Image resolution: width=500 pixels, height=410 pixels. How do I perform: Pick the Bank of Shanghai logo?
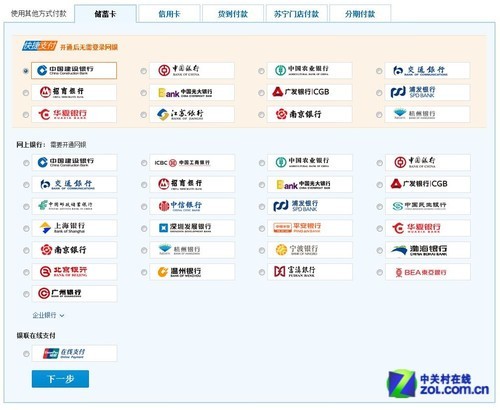[74, 228]
